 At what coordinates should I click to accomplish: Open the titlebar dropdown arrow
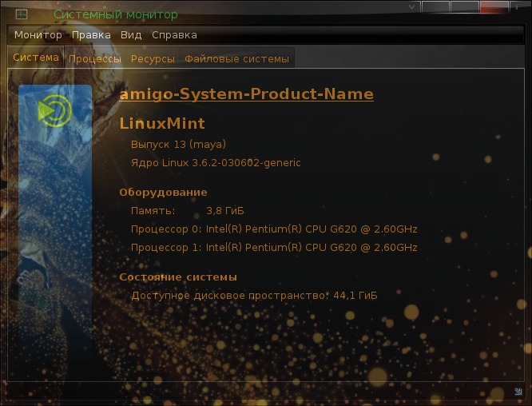(x=411, y=6)
